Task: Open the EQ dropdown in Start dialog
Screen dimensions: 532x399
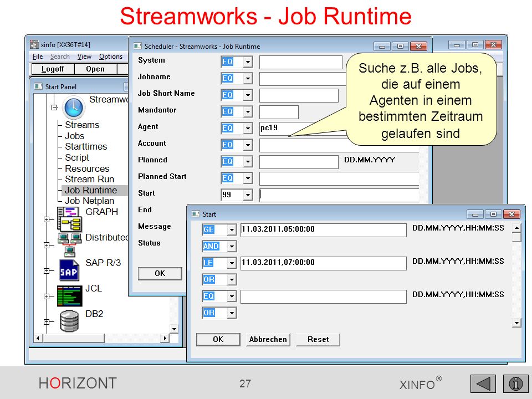Action: tap(232, 296)
